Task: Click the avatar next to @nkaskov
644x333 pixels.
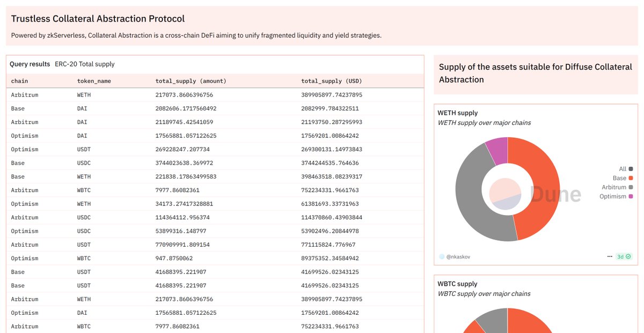Action: [442, 257]
